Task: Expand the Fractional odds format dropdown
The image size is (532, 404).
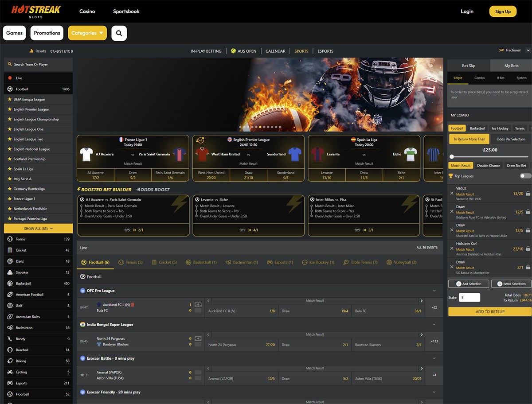Action: pyautogui.click(x=528, y=50)
